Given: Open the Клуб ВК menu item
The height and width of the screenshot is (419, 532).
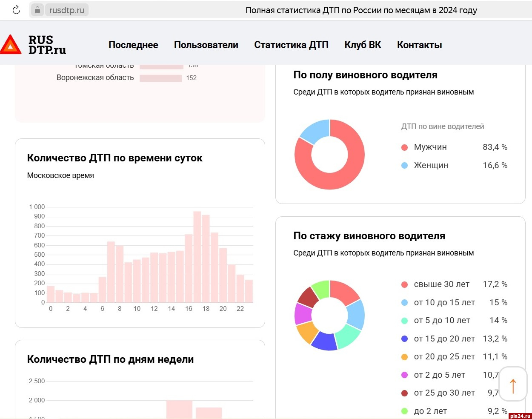Looking at the screenshot, I should [363, 45].
